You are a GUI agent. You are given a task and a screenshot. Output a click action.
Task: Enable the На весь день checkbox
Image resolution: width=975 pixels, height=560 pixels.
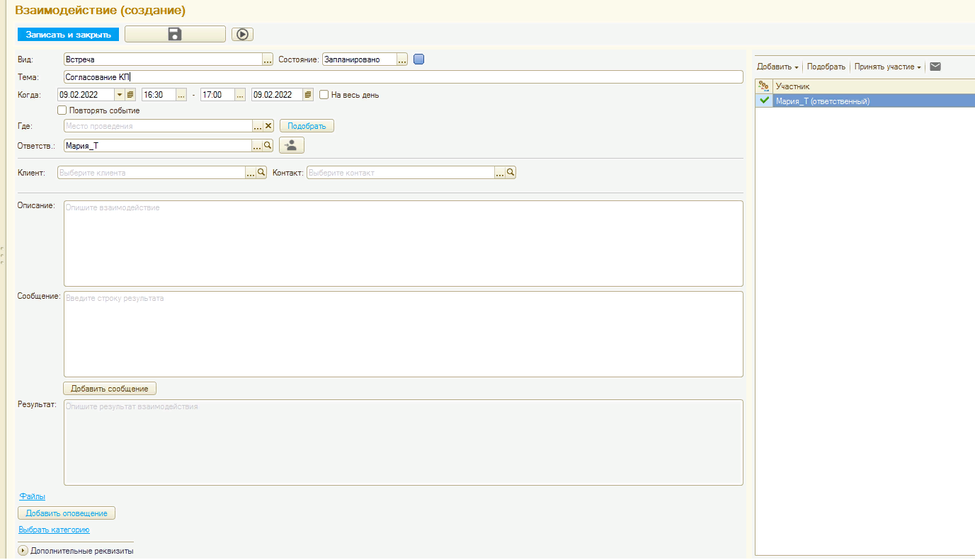(324, 95)
